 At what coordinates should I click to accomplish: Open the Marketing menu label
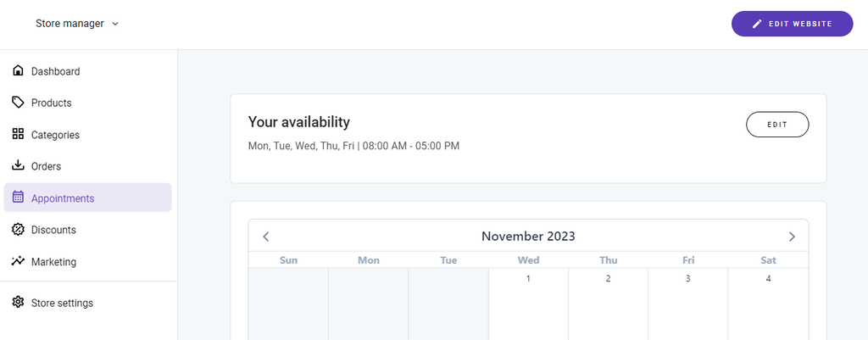53,262
